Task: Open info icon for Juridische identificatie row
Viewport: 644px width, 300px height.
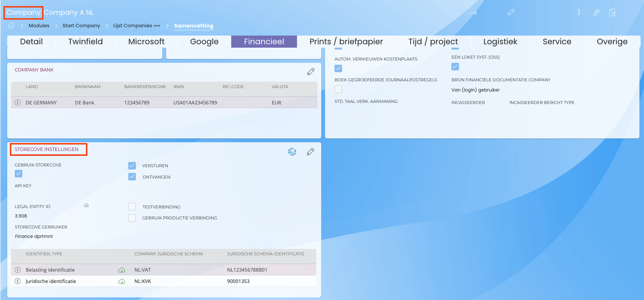Action: (x=17, y=281)
